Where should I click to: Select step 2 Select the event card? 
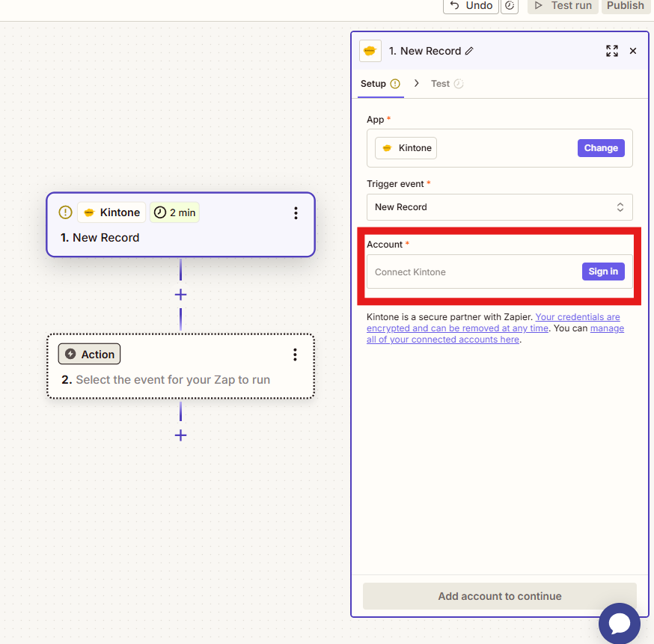tap(180, 367)
